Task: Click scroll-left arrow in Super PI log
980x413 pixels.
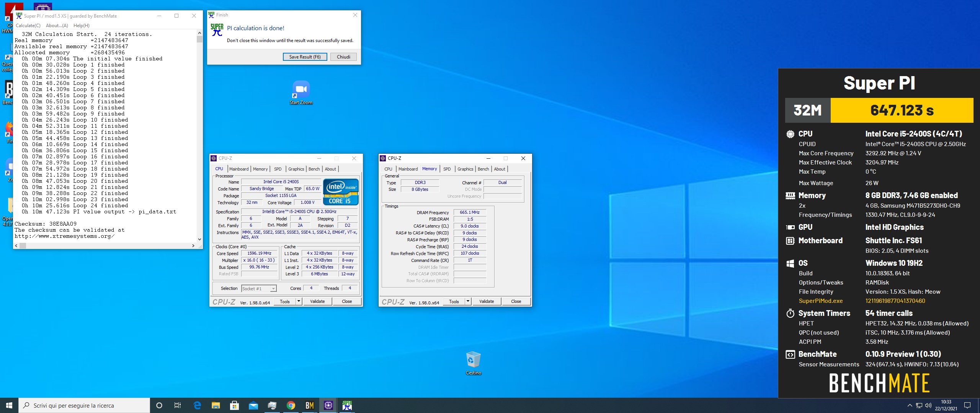Action: tap(16, 246)
